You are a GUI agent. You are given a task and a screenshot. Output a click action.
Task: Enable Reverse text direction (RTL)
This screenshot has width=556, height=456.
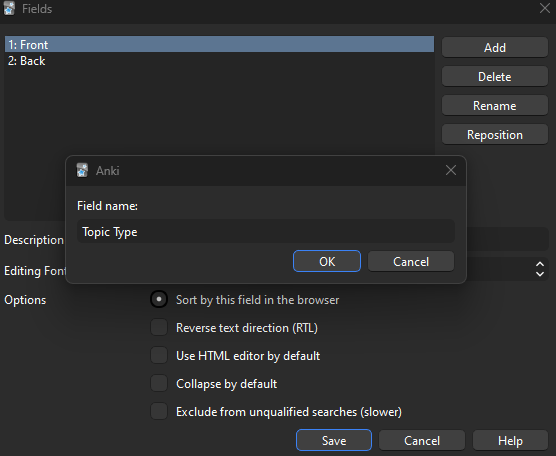tap(159, 327)
